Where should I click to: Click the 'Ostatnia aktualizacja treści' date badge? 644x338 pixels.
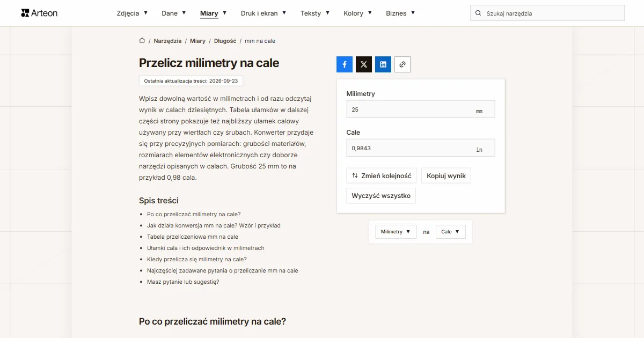click(191, 80)
